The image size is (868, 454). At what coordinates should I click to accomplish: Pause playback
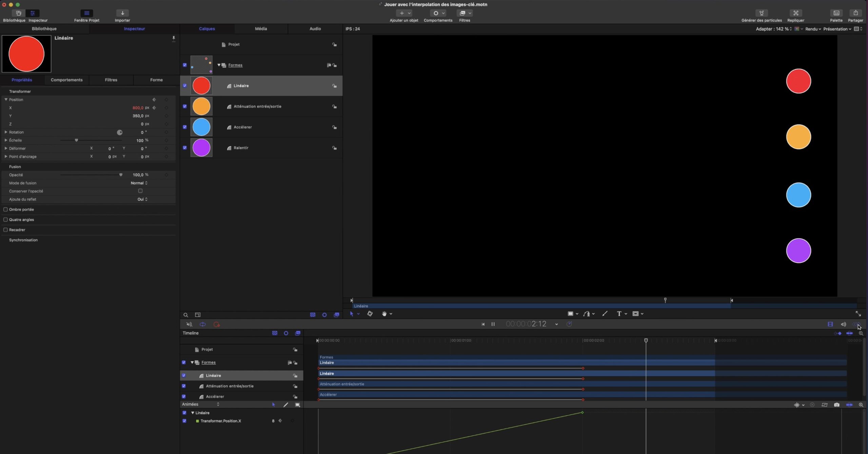(493, 325)
